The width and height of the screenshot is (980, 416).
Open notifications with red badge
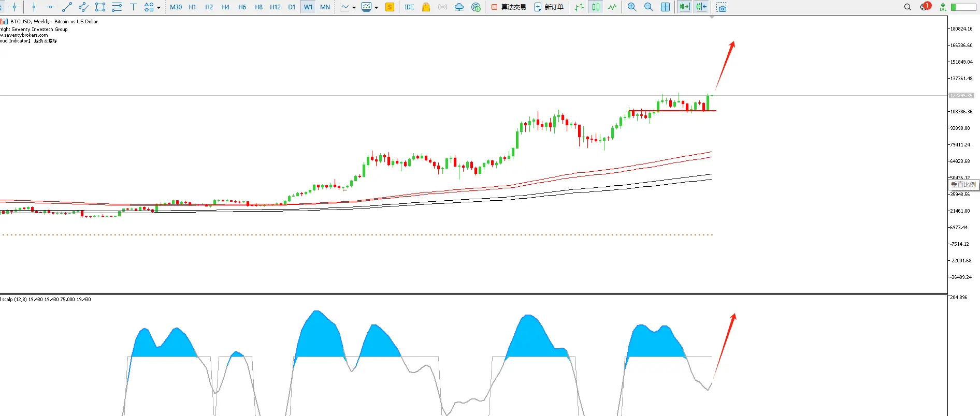pos(926,7)
